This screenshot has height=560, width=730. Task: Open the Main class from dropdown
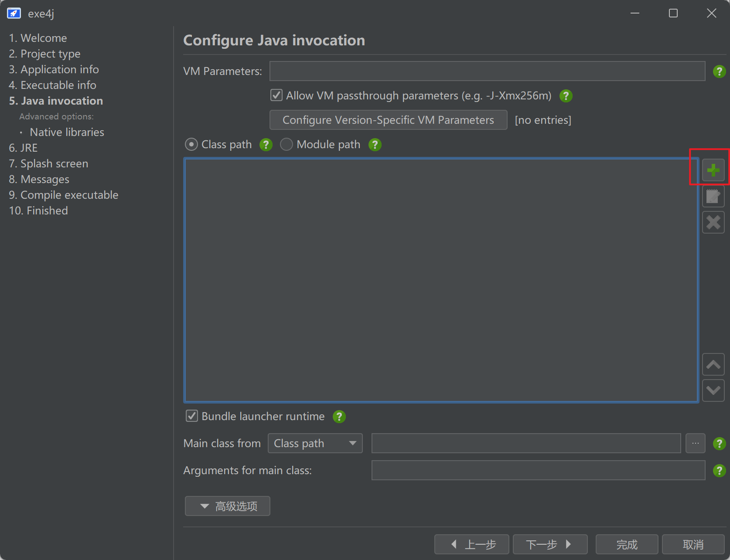click(315, 443)
